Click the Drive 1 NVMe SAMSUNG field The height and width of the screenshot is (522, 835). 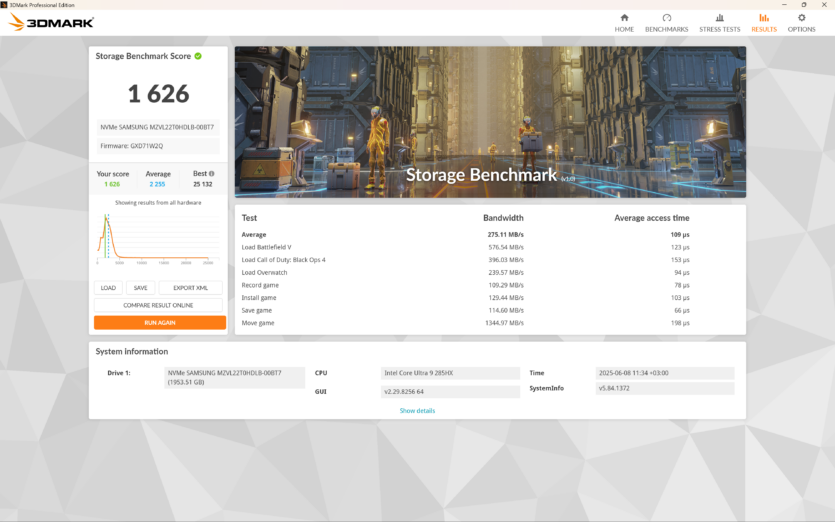click(x=234, y=377)
